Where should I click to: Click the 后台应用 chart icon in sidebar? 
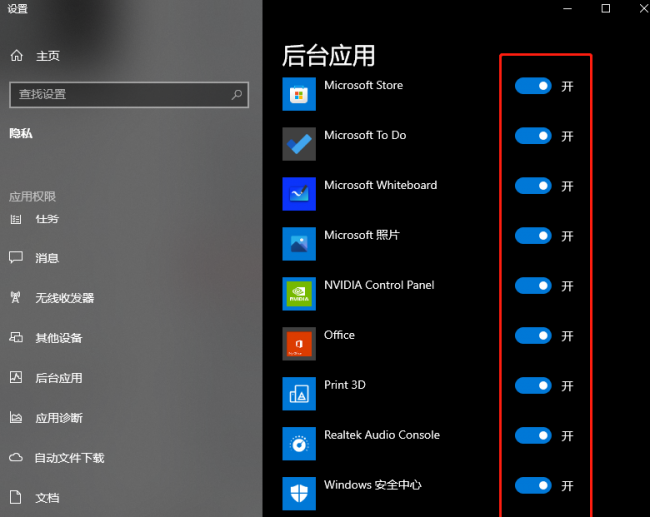coord(16,377)
